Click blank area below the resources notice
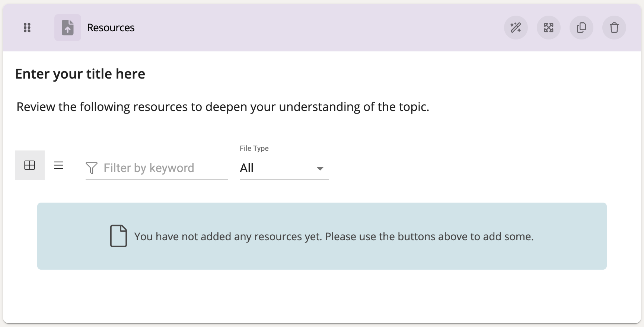 [x=322, y=296]
